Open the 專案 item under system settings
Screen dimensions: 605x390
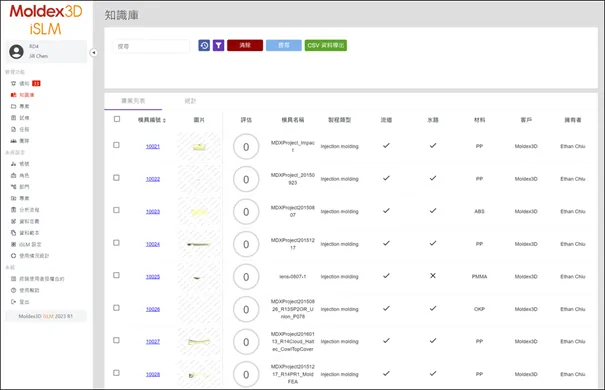[20, 198]
